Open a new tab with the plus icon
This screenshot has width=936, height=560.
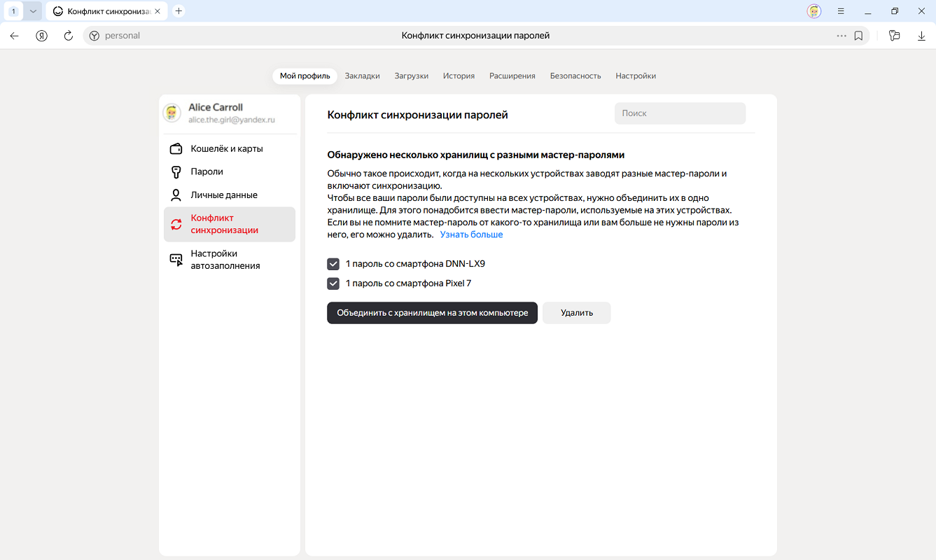179,11
